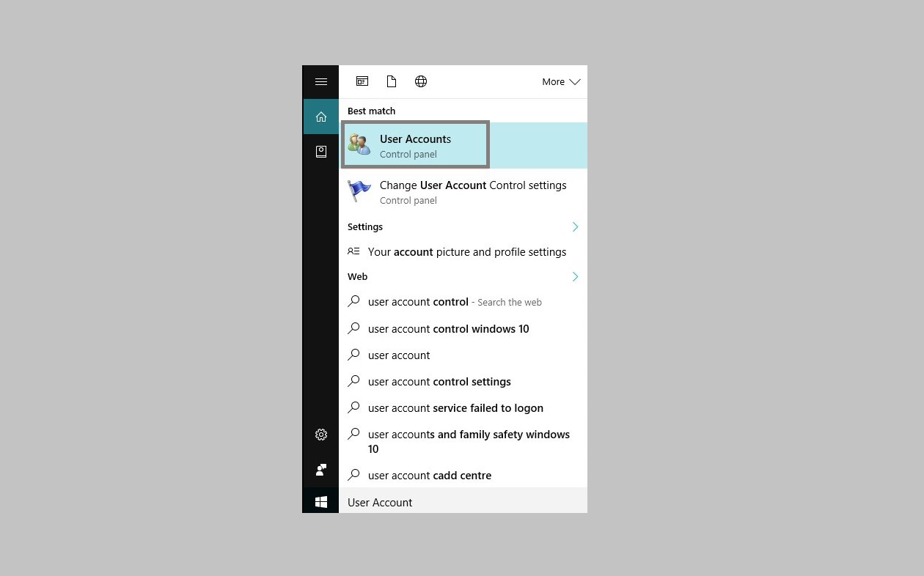
Task: Select the plain 'user account' web suggestion
Action: point(463,355)
